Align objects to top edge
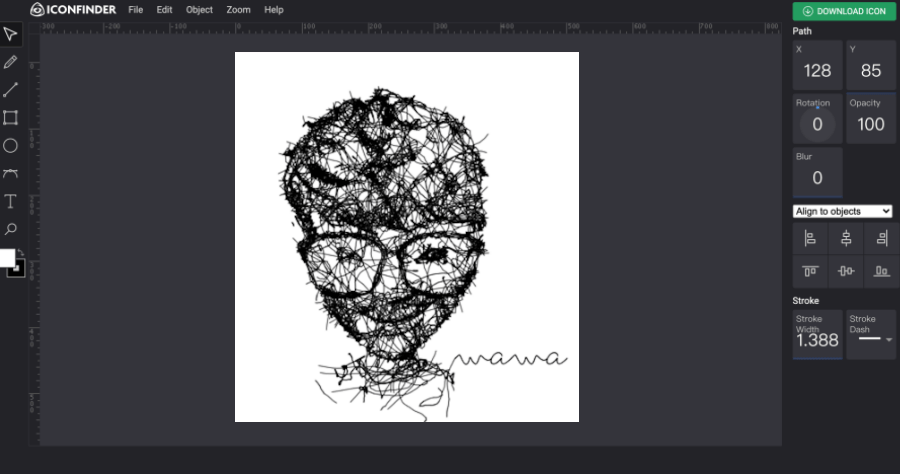This screenshot has width=900, height=474. 810,271
